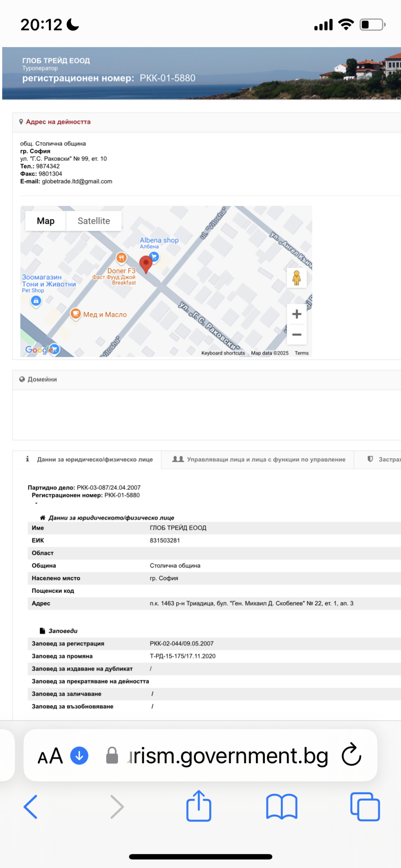Select Данни за юридическо/физическо лице tab
The image size is (401, 868).
coord(89,459)
